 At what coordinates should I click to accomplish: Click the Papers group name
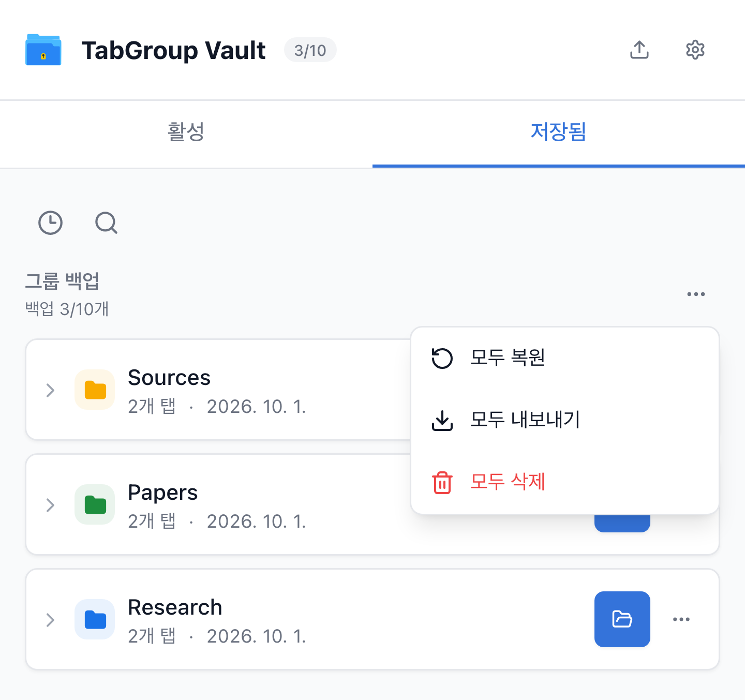click(163, 493)
